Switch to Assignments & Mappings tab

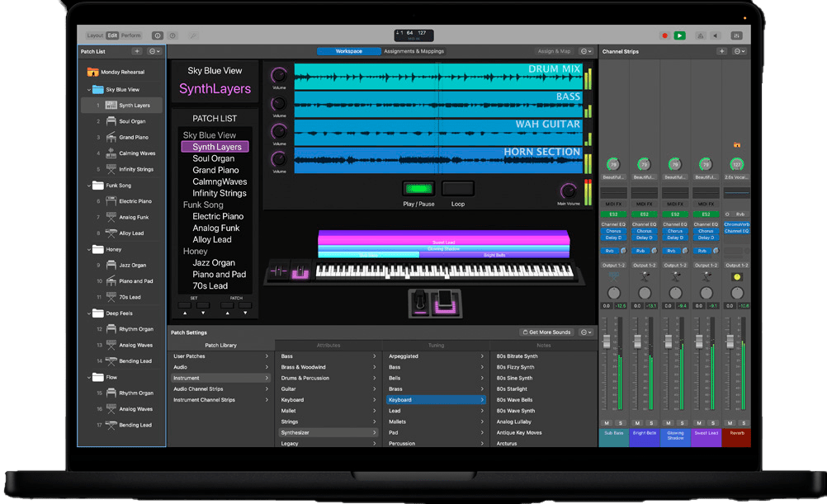[x=413, y=51]
